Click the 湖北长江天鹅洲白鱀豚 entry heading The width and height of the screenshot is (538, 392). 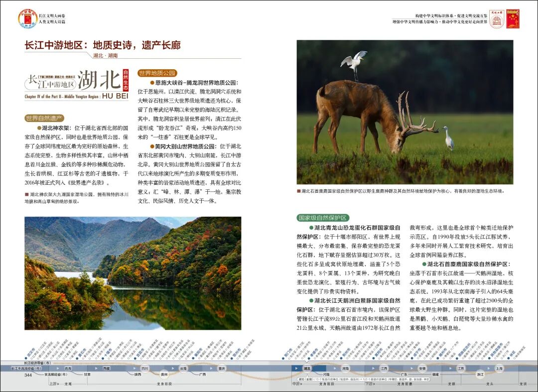[348, 305]
